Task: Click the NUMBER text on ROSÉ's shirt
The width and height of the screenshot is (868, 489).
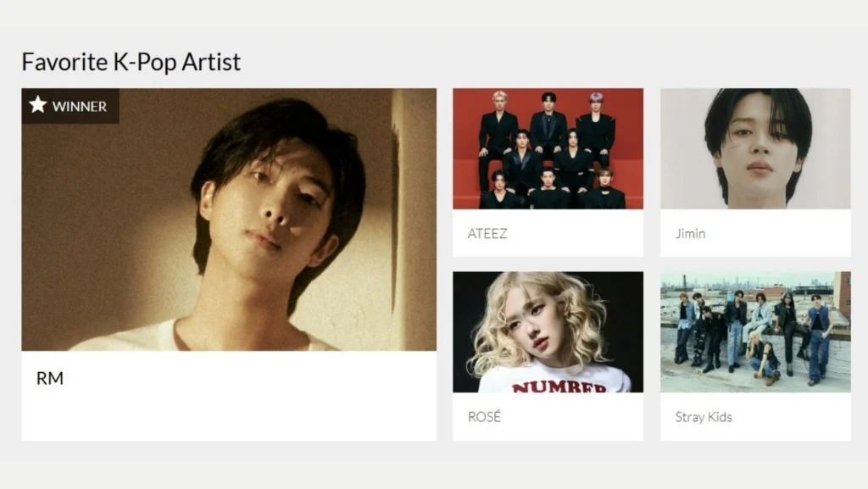Action: point(559,386)
